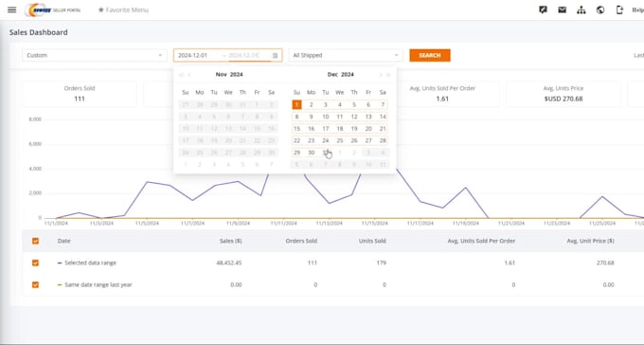Click the Avg. Units Sold Per Order card
Image resolution: width=644 pixels, height=345 pixels.
pos(442,94)
